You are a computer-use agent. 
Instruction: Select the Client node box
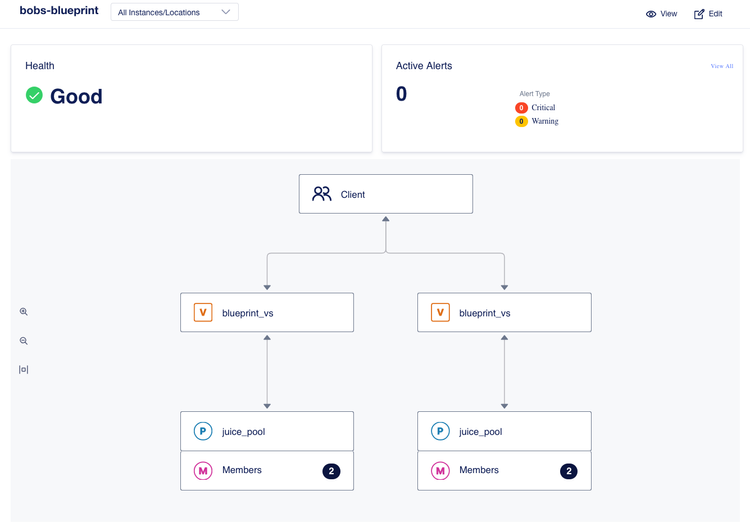[x=386, y=194]
